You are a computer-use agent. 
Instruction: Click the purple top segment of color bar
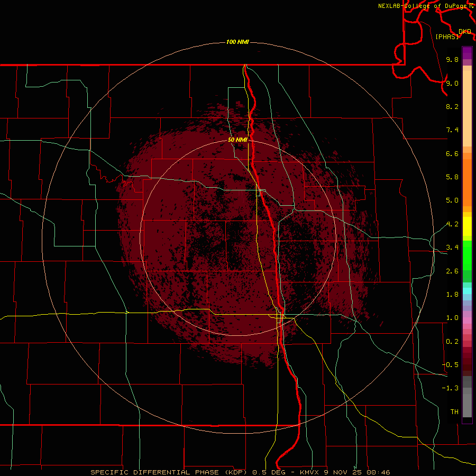coord(467,53)
